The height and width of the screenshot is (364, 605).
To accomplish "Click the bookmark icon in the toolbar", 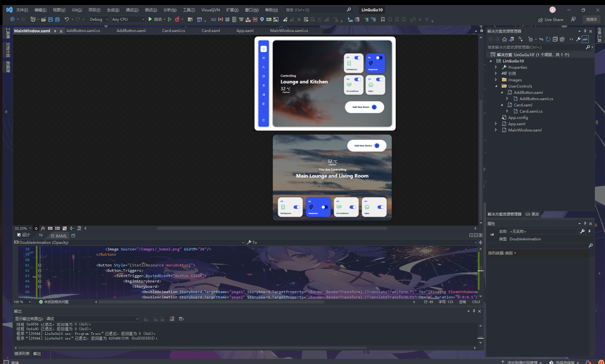I will pos(383,19).
